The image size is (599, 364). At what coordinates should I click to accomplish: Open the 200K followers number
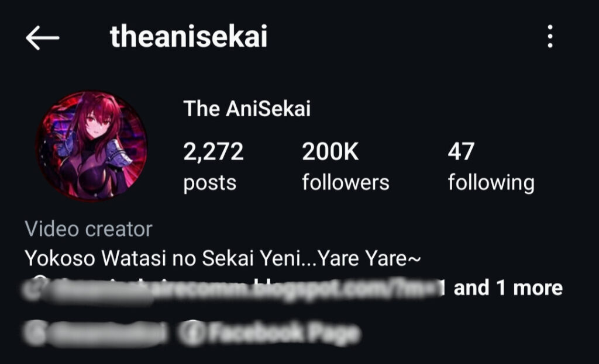tap(331, 151)
